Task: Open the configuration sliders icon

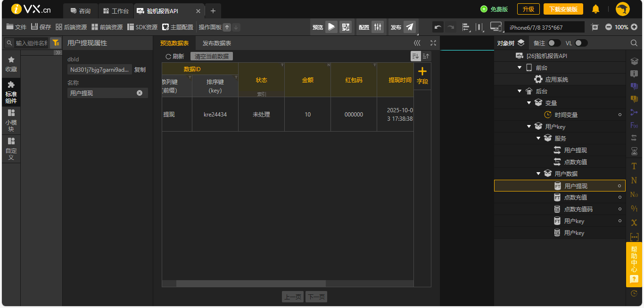Action: (378, 27)
